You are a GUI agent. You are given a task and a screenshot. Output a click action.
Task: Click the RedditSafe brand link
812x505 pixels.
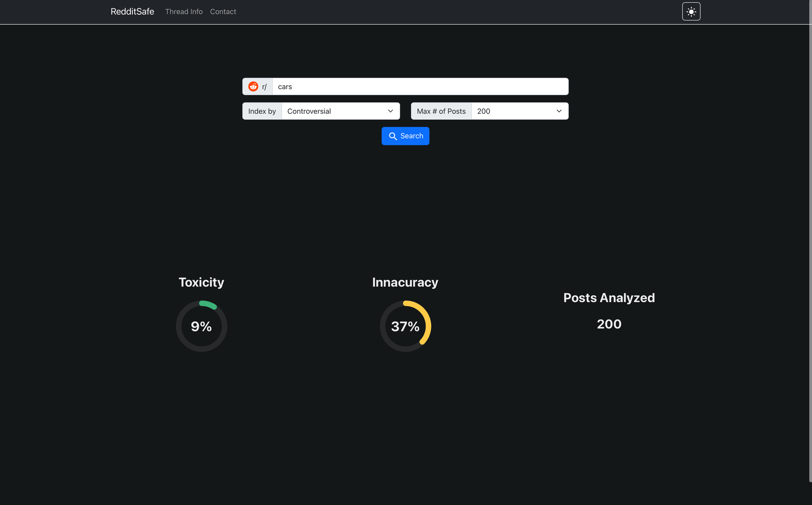(x=132, y=11)
